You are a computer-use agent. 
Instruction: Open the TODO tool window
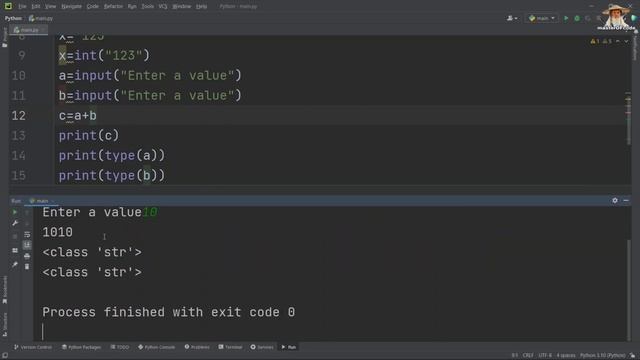tap(120, 347)
